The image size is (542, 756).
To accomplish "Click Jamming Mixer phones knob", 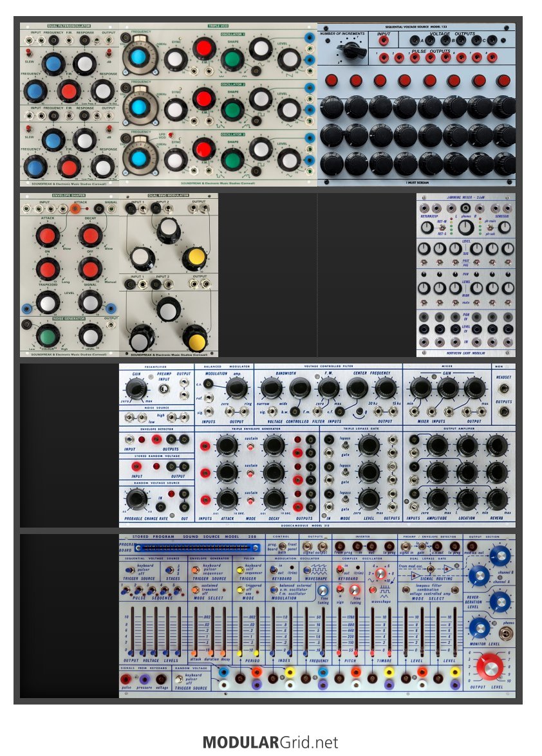I will click(x=466, y=226).
